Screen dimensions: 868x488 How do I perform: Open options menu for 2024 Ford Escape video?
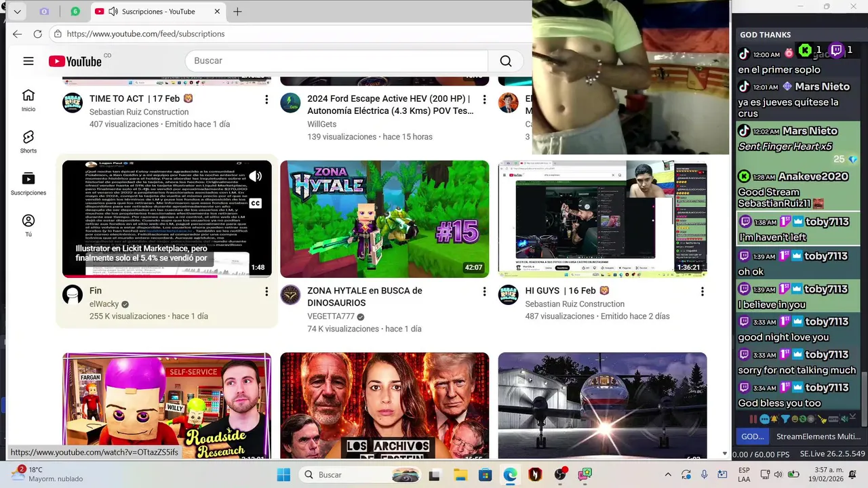(x=484, y=100)
